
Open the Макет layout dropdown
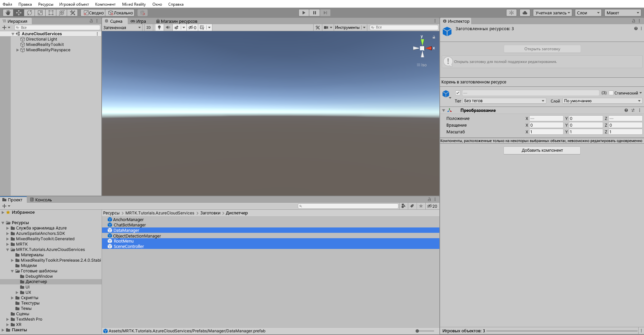coord(623,13)
